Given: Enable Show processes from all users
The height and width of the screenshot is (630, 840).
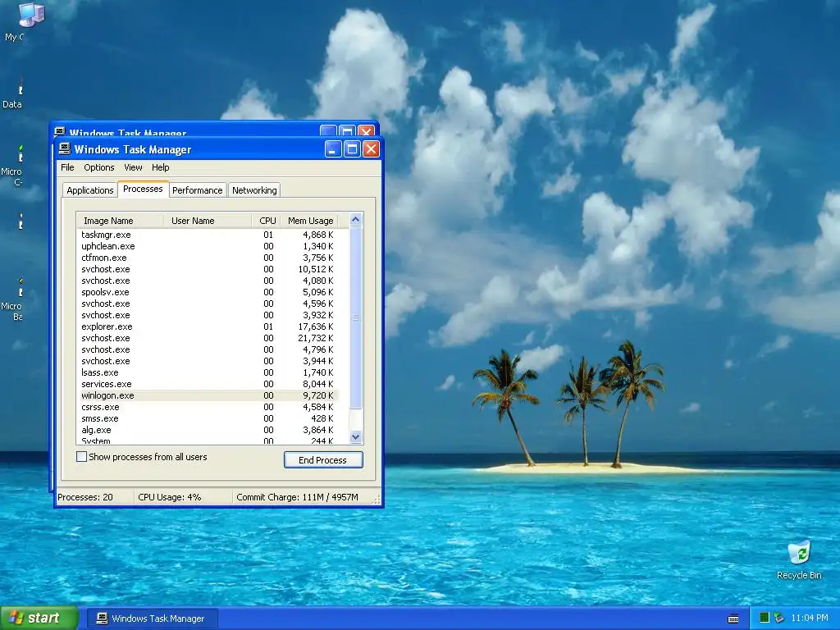Looking at the screenshot, I should pos(81,457).
